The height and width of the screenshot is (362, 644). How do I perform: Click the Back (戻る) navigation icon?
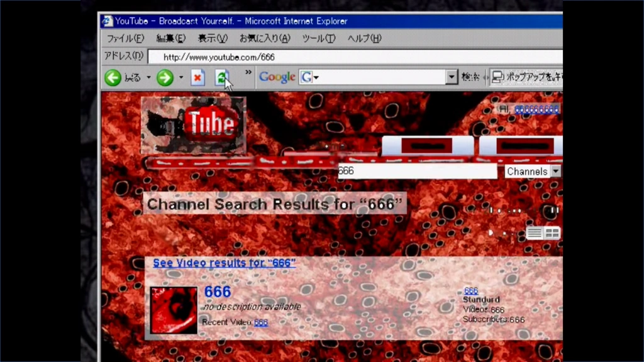coord(113,77)
